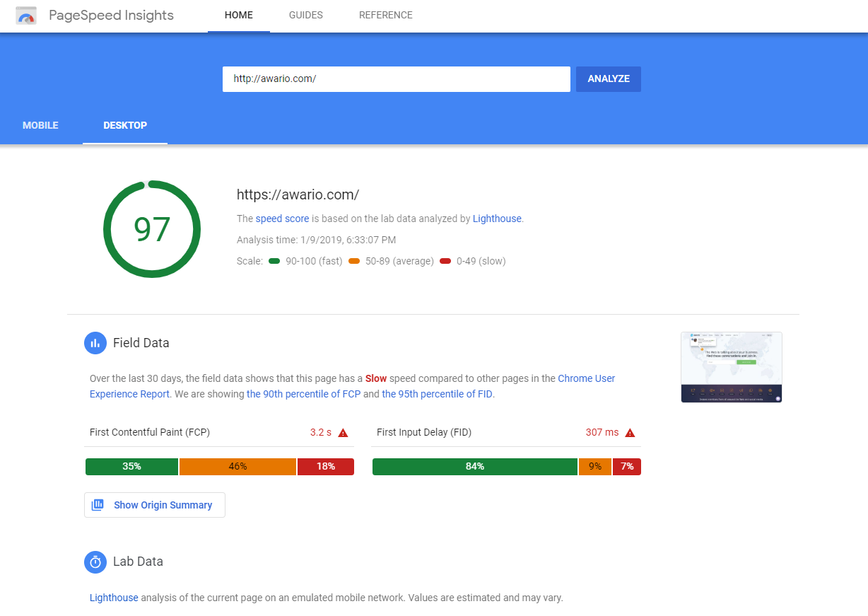Click the PageSpeed Insights title text
The width and height of the screenshot is (868, 616).
tap(111, 16)
